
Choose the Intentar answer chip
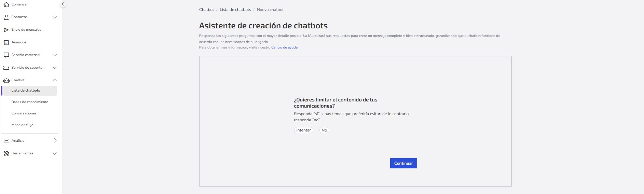(303, 130)
